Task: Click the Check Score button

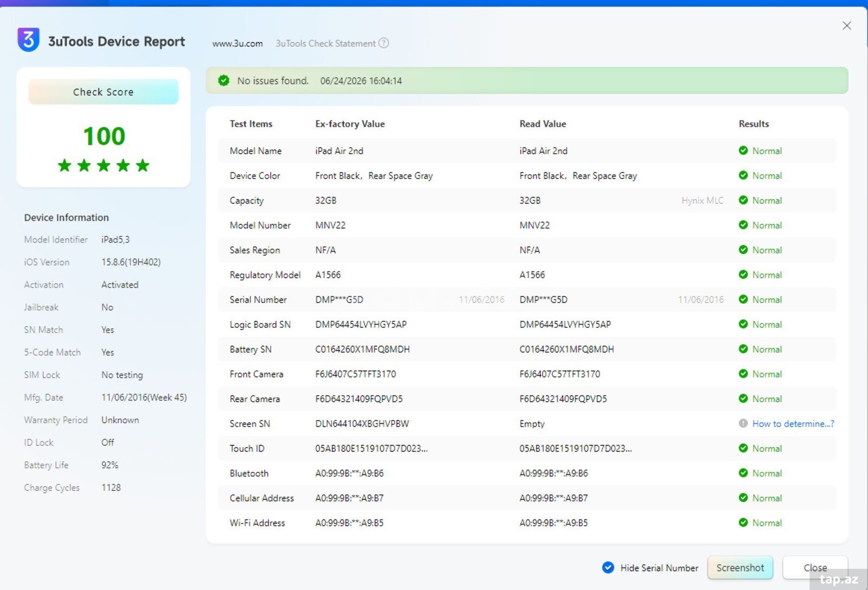Action: 104,92
